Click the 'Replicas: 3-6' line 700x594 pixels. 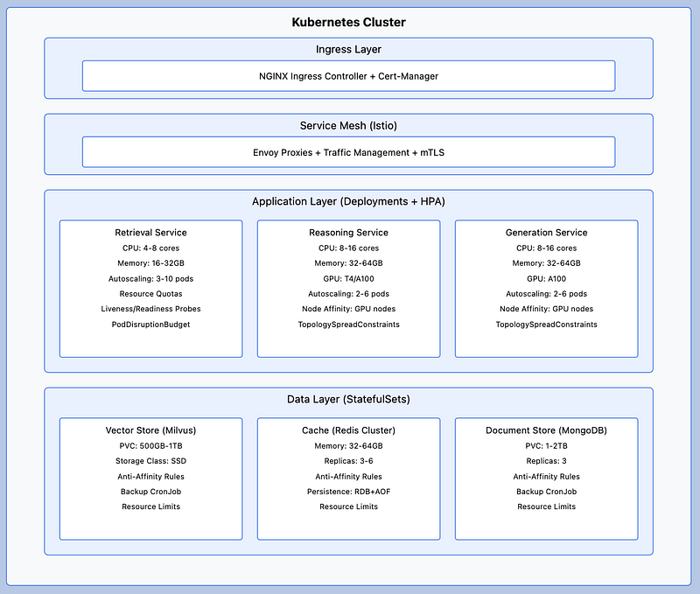pyautogui.click(x=348, y=461)
